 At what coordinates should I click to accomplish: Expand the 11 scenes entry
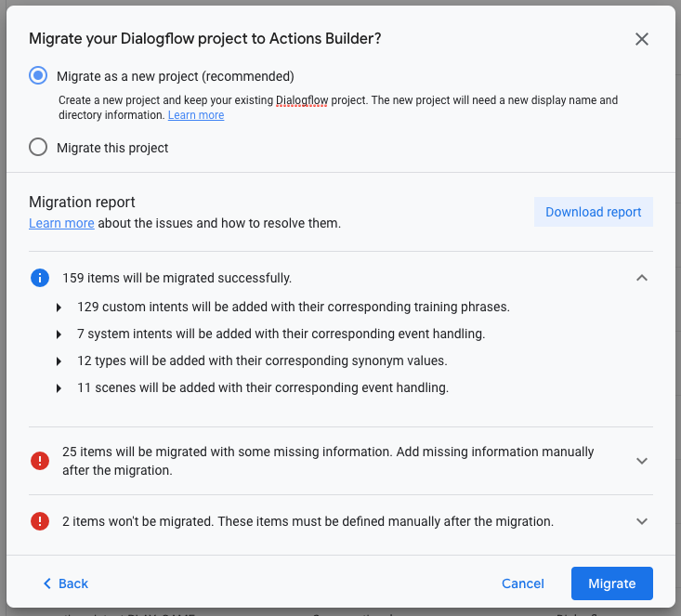pyautogui.click(x=60, y=388)
